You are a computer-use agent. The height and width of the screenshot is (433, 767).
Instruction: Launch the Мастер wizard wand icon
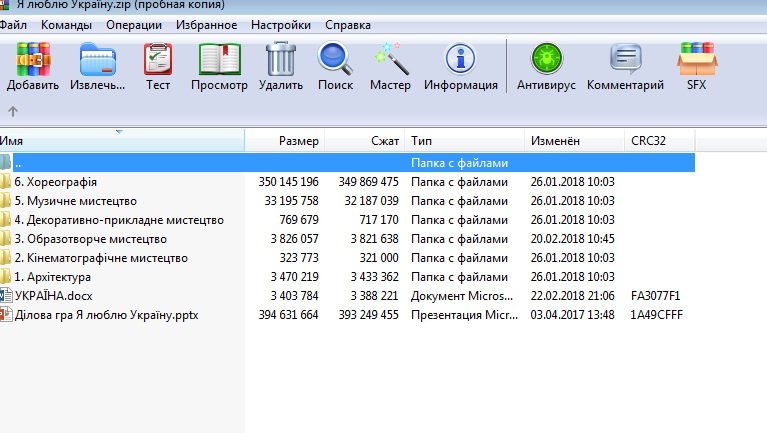click(391, 59)
